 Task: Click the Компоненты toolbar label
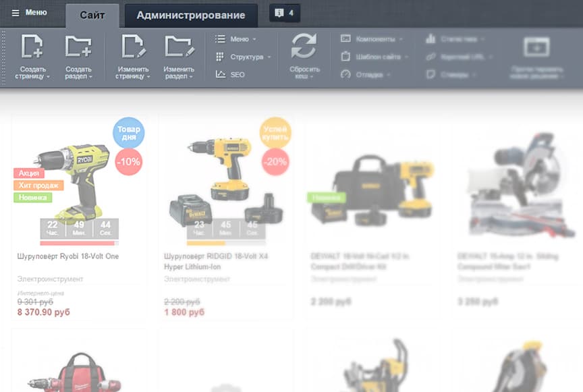click(x=376, y=39)
